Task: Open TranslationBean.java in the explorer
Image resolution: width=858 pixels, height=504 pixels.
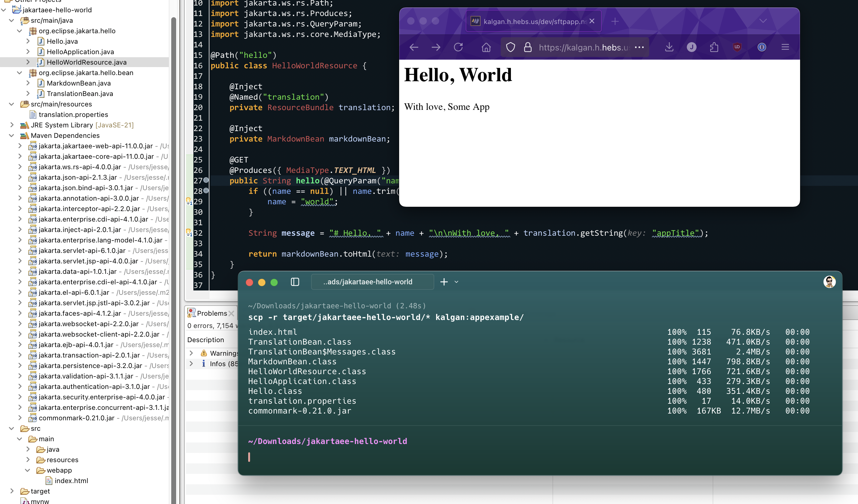Action: pos(80,94)
